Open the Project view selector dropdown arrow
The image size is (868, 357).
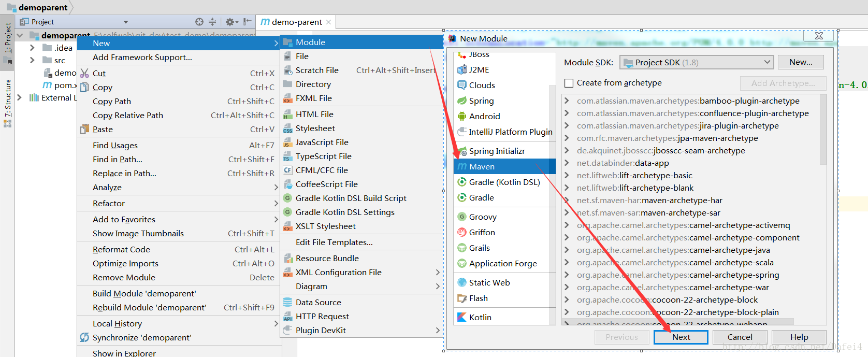tap(126, 22)
